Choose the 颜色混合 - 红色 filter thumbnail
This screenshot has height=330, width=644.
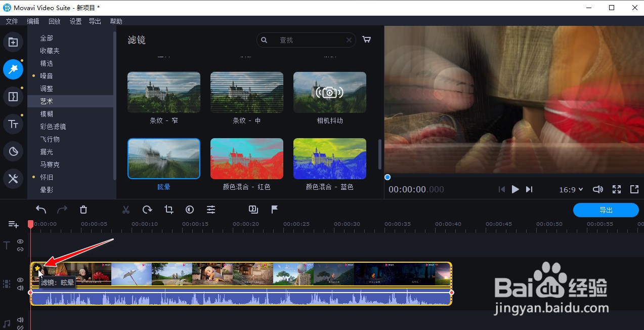pos(247,158)
